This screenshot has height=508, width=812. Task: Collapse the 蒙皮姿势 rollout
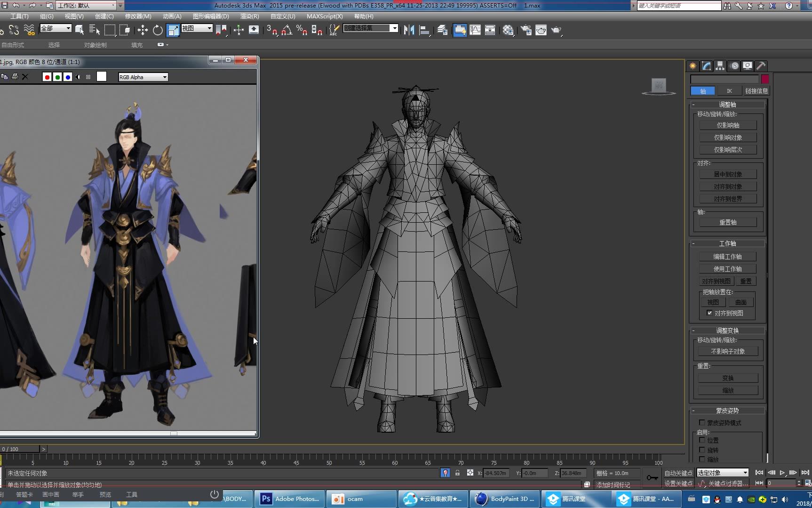tap(727, 411)
